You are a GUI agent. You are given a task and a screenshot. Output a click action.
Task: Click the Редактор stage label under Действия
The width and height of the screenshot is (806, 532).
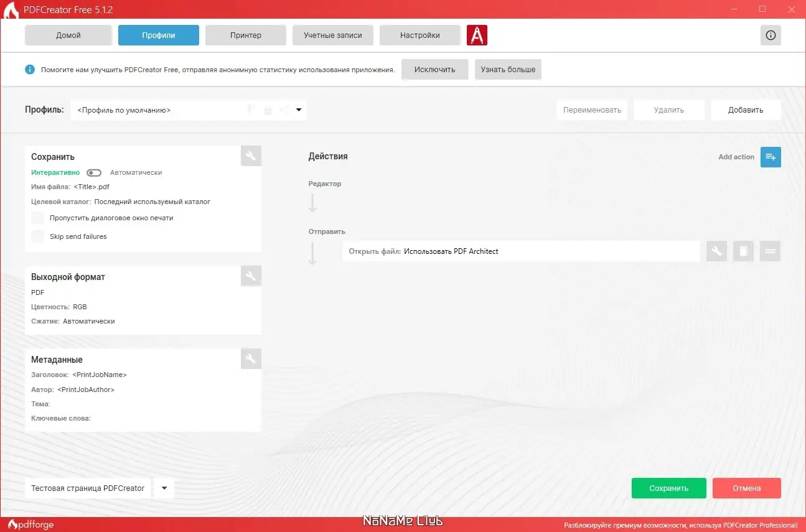click(x=325, y=184)
